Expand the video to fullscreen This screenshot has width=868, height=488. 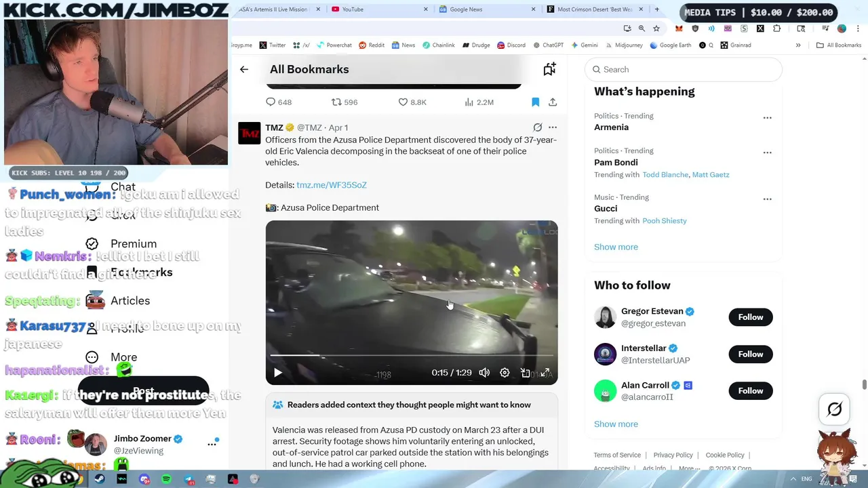pyautogui.click(x=545, y=373)
